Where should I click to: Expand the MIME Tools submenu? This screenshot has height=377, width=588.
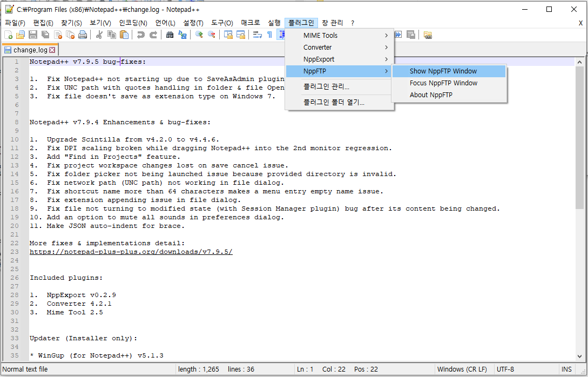click(340, 35)
